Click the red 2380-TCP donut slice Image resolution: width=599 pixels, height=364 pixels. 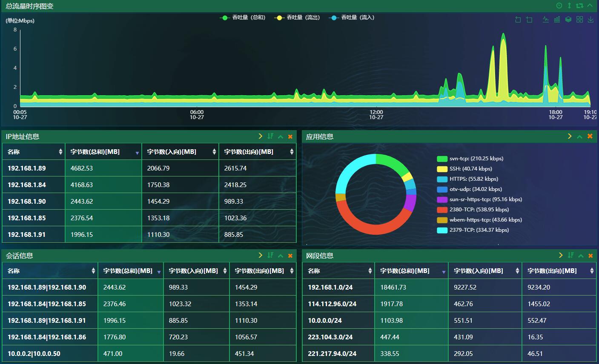[371, 229]
